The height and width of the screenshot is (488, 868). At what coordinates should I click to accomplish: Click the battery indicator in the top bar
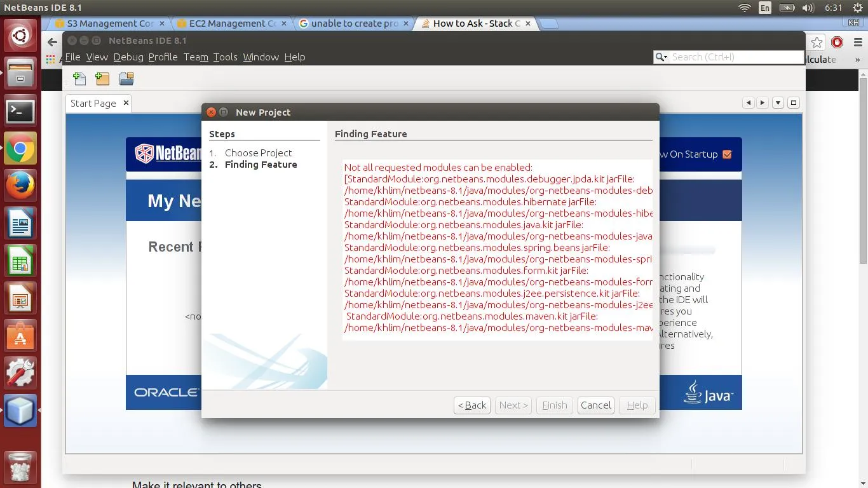tap(787, 8)
